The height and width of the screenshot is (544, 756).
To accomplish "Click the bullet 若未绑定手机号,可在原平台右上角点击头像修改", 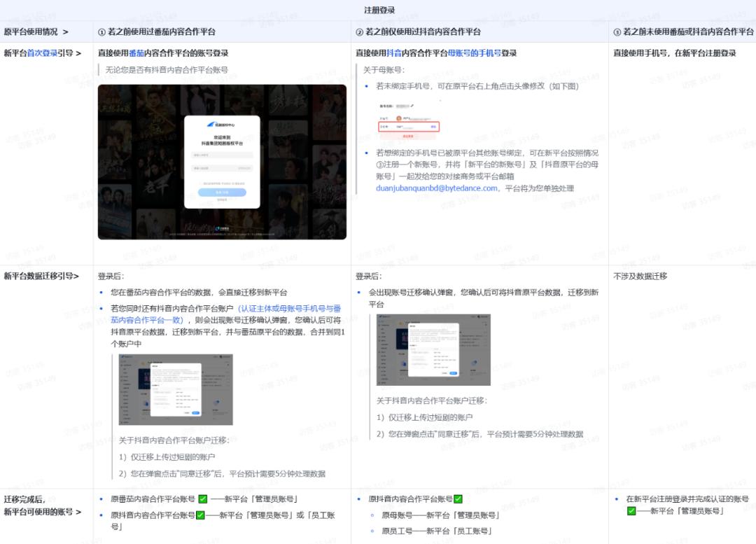I will click(x=477, y=86).
